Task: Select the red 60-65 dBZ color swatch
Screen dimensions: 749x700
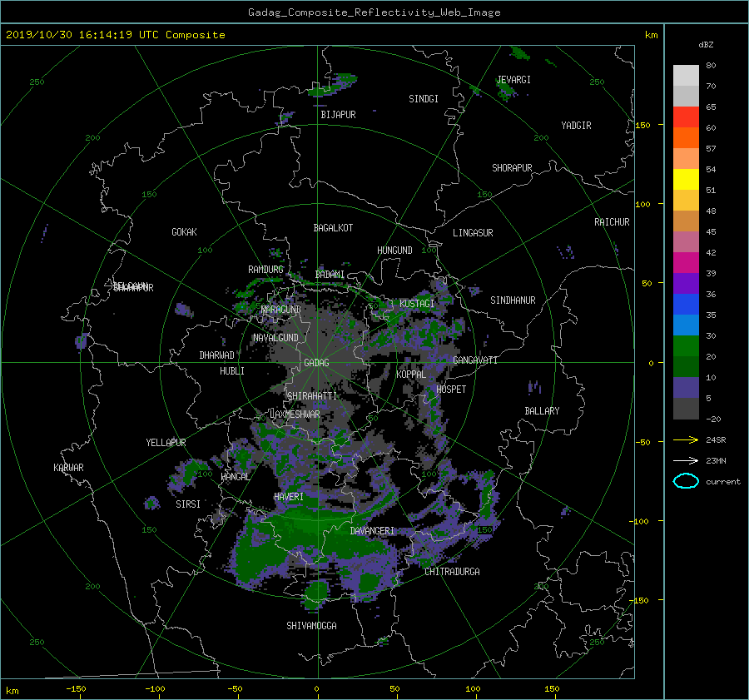Action: point(686,117)
